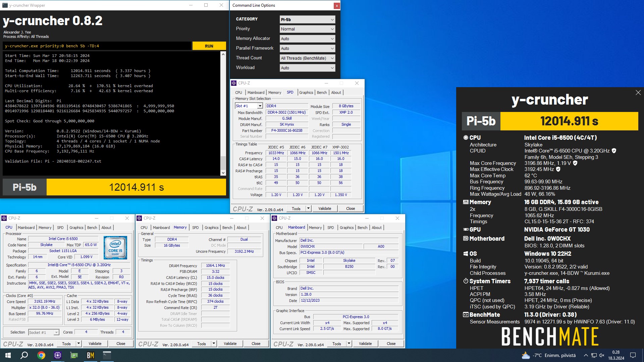Close Command Line Options with red X
This screenshot has width=644, height=362.
[336, 6]
